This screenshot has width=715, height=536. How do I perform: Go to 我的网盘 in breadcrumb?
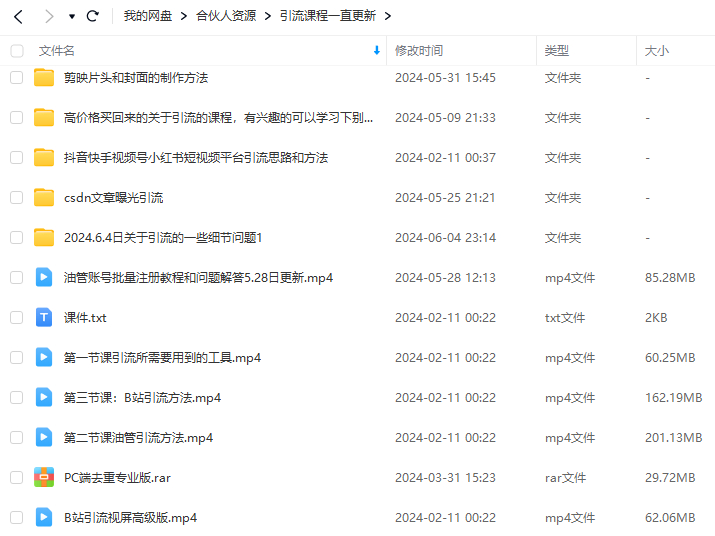pos(147,16)
